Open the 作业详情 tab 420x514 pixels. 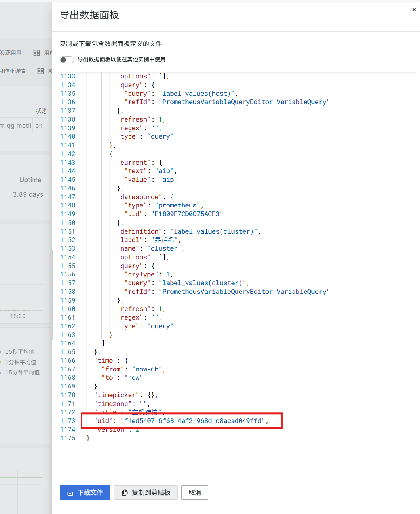[13, 71]
